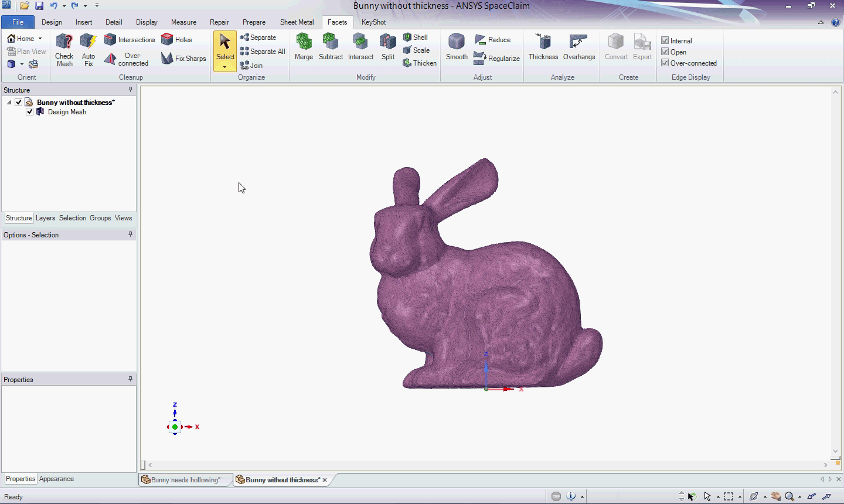Screen dimensions: 844x504
Task: Pin the Structure panel
Action: (130, 90)
